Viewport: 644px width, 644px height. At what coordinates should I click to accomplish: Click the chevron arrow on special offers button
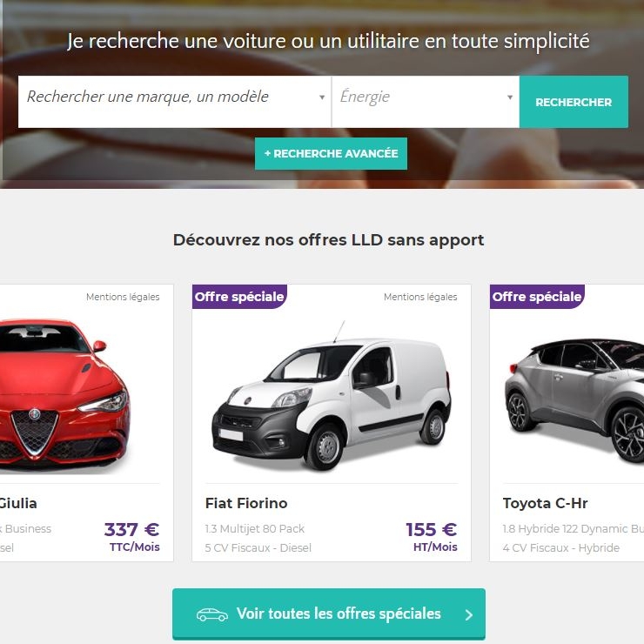pos(468,614)
